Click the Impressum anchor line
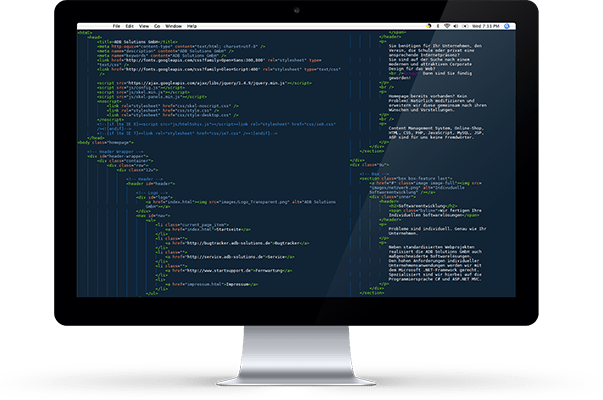The image size is (603, 400). tap(212, 285)
